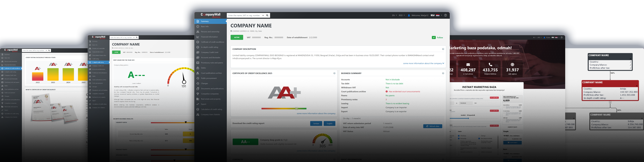
Task: Select In-depth credit rating menu item
Action: coord(209,47)
